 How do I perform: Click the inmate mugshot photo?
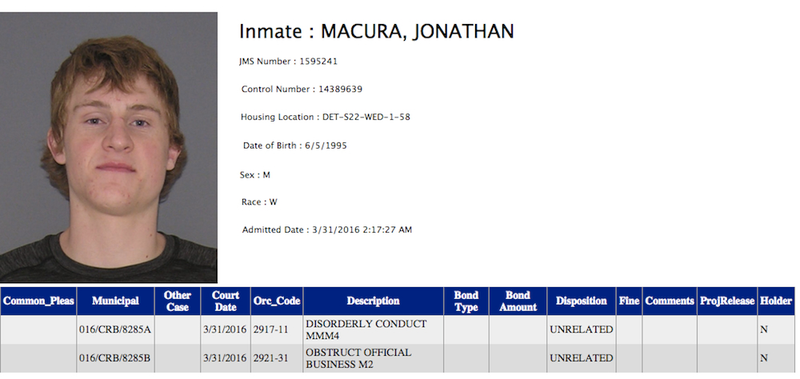point(108,147)
